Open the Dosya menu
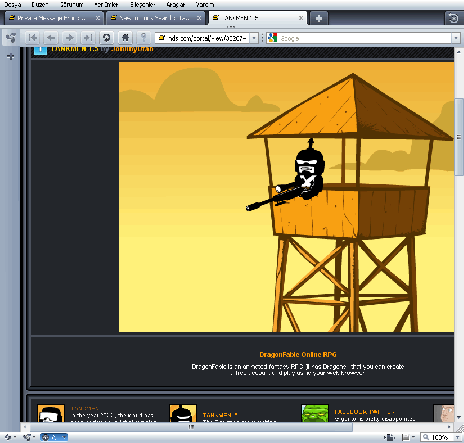This screenshot has width=464, height=443. [13, 4]
